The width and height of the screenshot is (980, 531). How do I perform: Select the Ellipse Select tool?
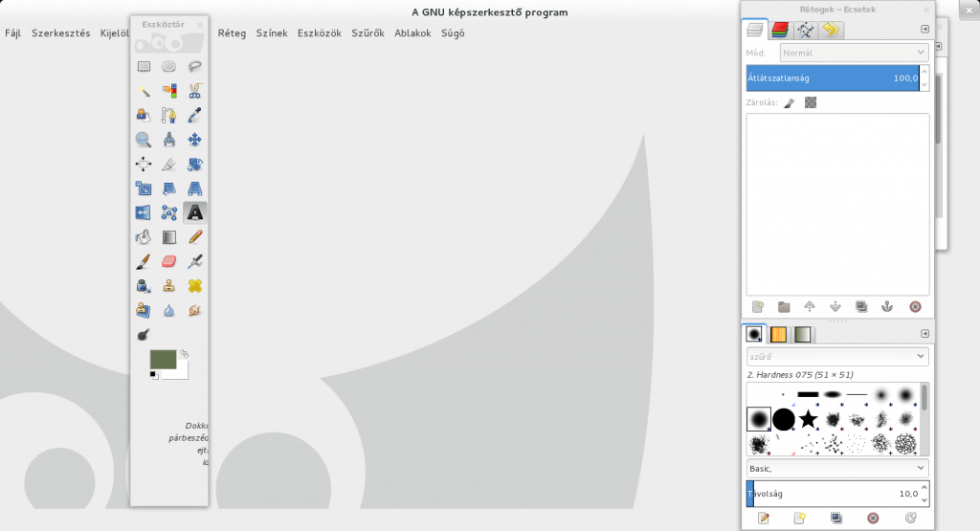[168, 66]
